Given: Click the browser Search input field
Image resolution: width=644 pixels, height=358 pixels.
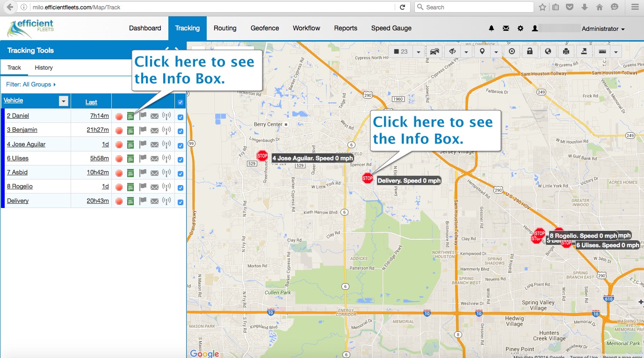Looking at the screenshot, I should point(474,7).
